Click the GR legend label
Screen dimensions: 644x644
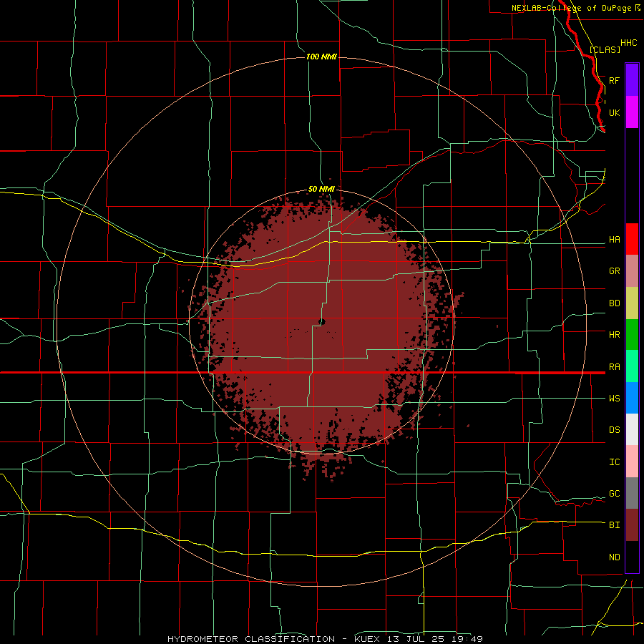coord(614,271)
